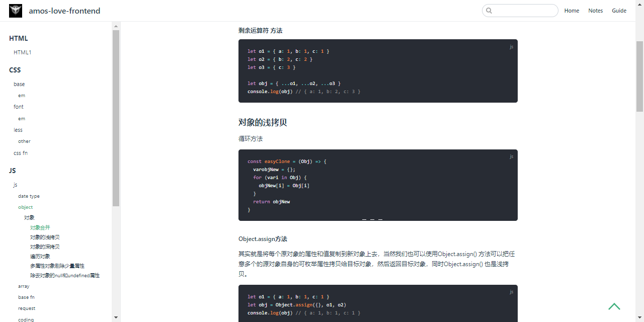Image resolution: width=644 pixels, height=322 pixels.
Task: Click JS sidebar group heading
Action: 13,171
